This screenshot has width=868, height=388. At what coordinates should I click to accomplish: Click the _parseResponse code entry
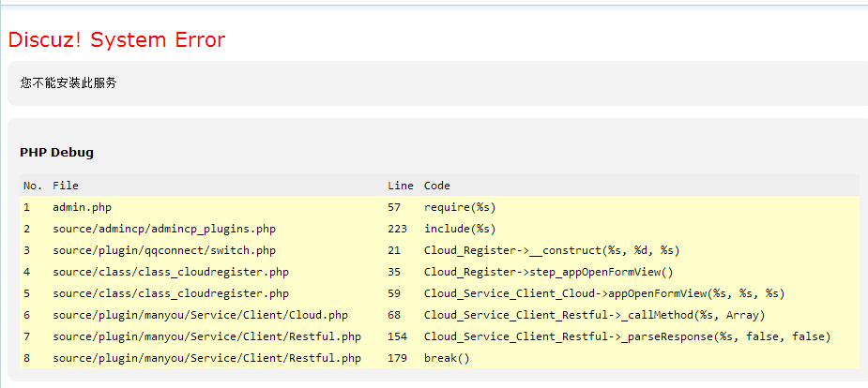point(627,336)
